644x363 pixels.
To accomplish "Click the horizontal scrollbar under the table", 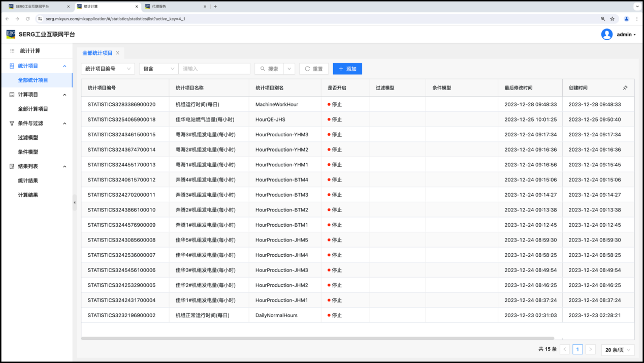I will pyautogui.click(x=317, y=338).
